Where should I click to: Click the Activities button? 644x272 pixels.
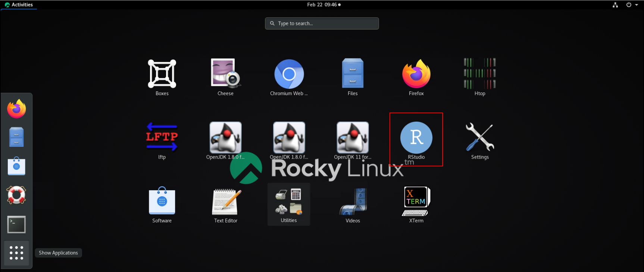pos(19,5)
